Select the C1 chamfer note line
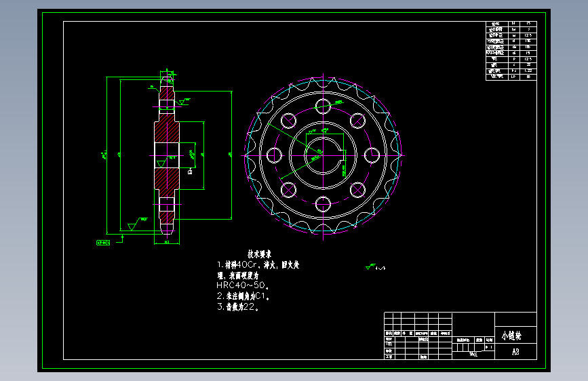 (243, 296)
